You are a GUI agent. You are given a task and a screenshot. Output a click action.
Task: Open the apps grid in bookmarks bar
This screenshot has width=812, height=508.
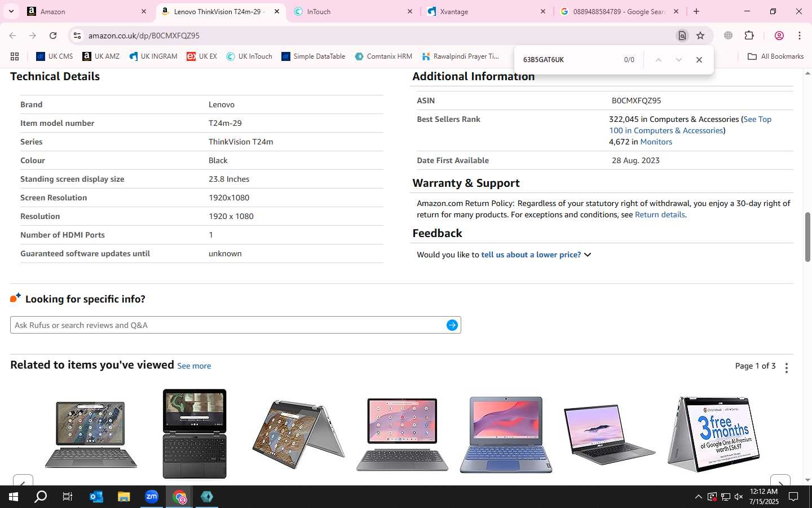click(x=15, y=56)
